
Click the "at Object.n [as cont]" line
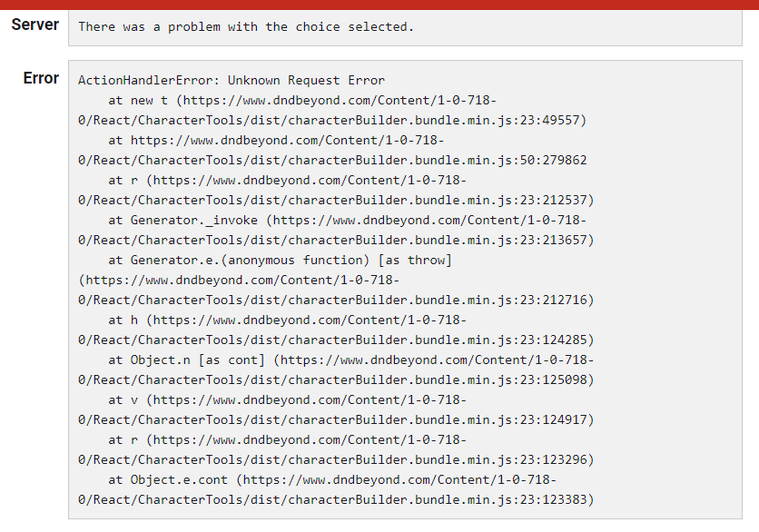(351, 360)
